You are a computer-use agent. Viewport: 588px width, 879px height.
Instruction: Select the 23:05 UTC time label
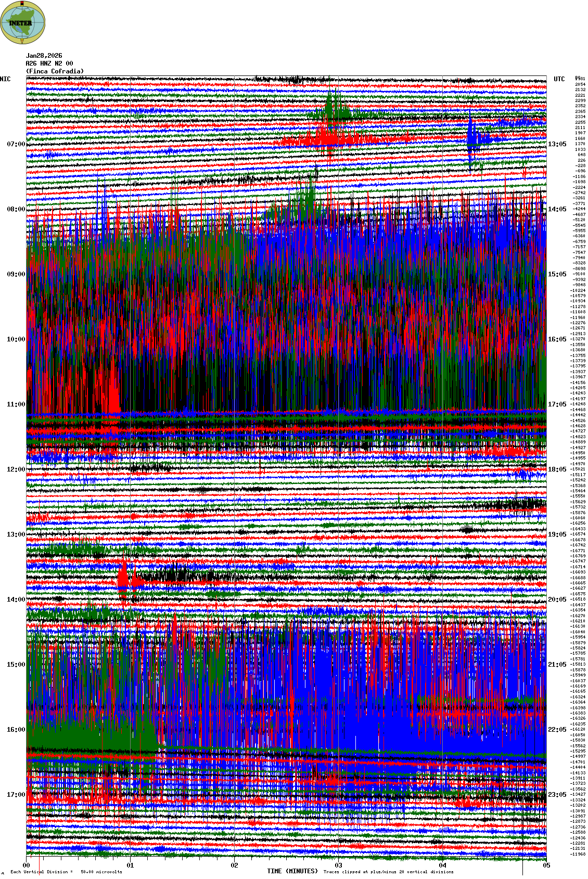click(x=557, y=795)
